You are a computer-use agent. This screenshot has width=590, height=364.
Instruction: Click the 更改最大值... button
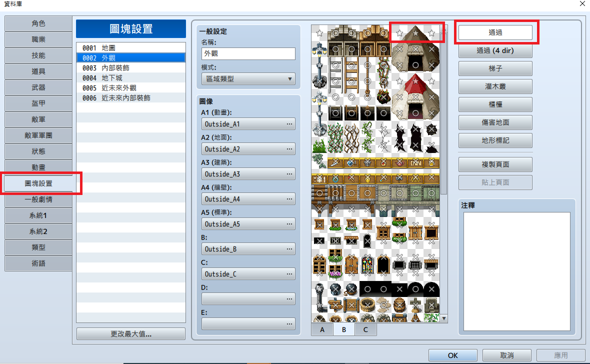click(x=131, y=334)
